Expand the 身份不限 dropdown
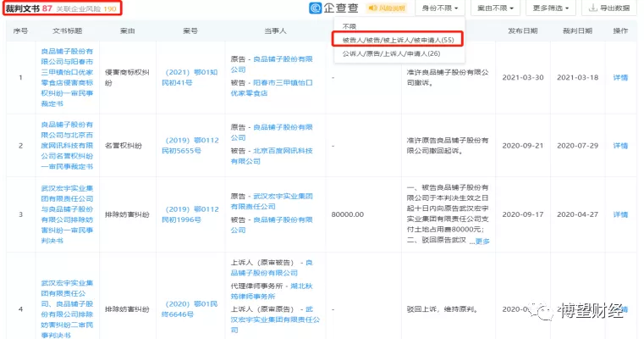Image resolution: width=644 pixels, height=339 pixels. 440,8
